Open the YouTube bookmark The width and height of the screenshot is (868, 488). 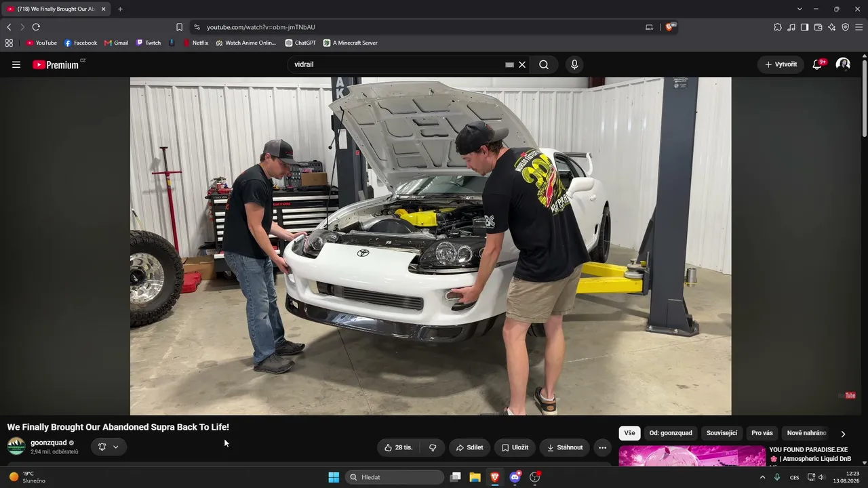(x=41, y=43)
